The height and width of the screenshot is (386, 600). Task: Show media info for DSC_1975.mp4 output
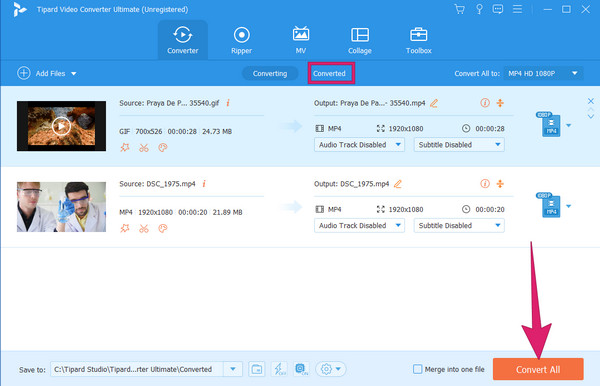point(485,184)
